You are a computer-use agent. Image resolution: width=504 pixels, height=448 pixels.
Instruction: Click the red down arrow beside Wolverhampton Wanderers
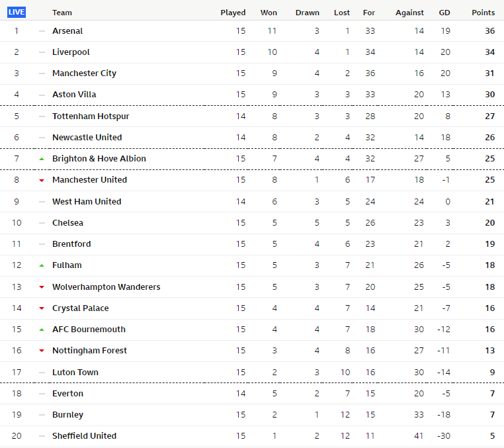42,287
